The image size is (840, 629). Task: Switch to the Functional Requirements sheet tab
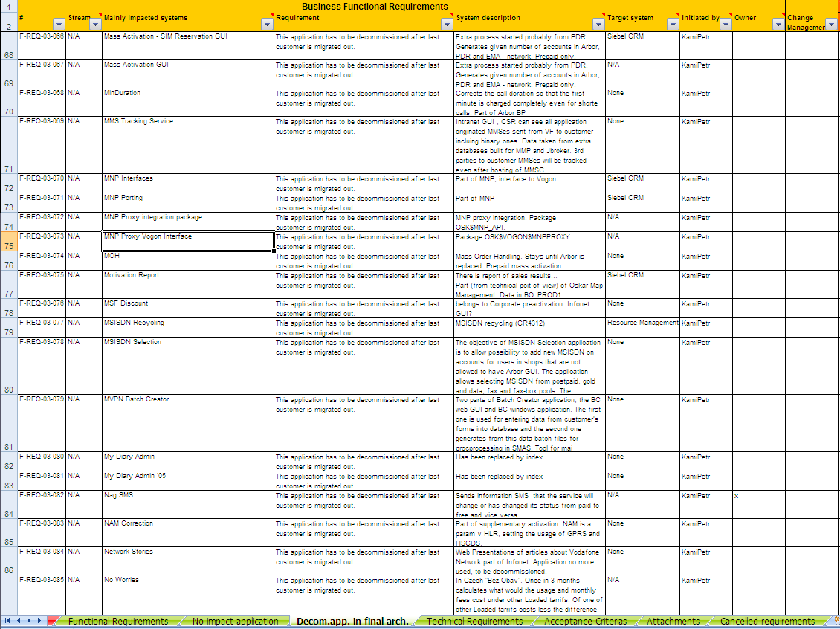point(118,622)
